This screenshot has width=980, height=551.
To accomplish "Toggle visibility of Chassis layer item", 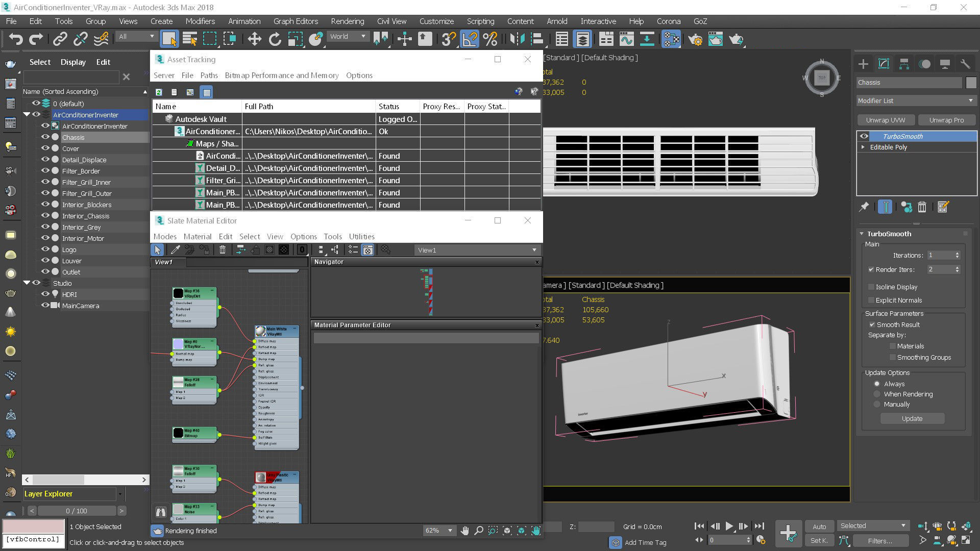I will (x=45, y=137).
